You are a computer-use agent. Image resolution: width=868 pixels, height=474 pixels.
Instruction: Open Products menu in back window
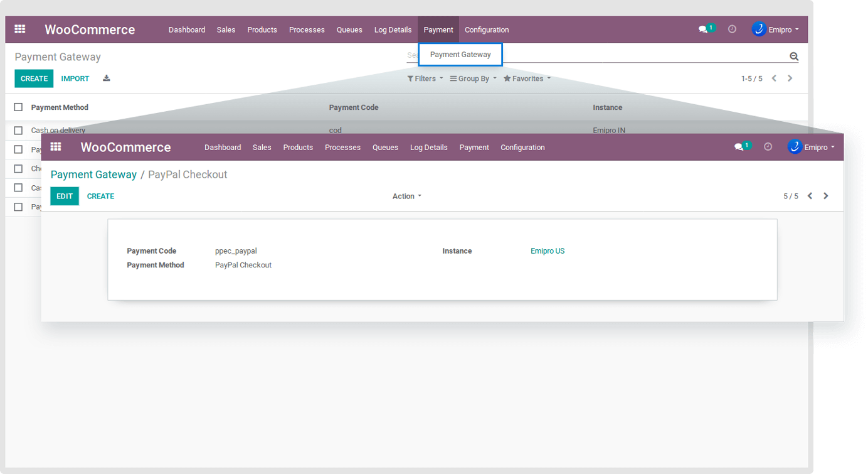(x=262, y=30)
